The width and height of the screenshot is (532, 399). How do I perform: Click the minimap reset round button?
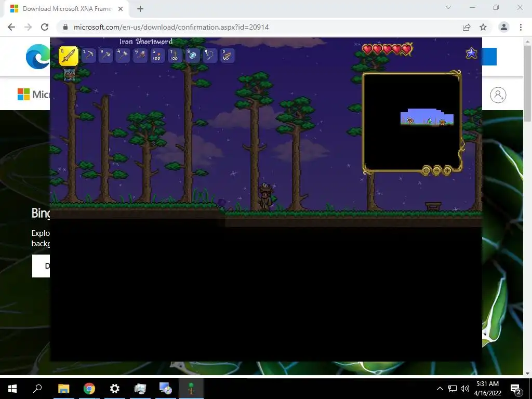[x=426, y=170]
